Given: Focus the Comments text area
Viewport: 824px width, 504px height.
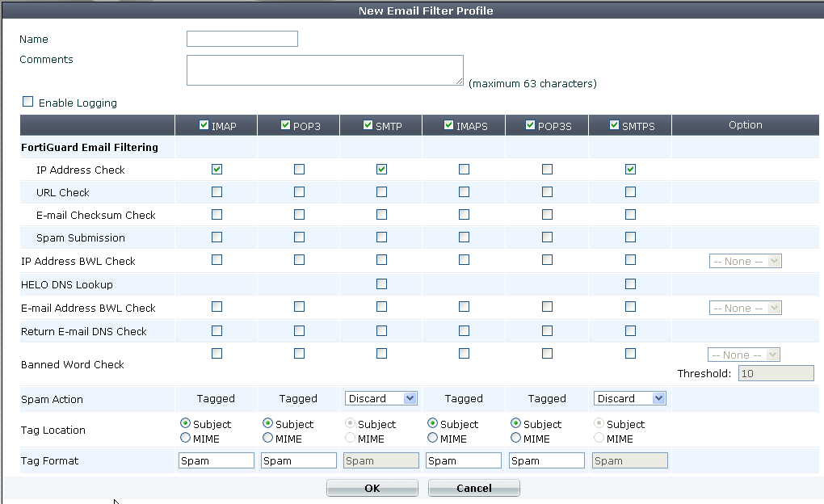Looking at the screenshot, I should (x=325, y=70).
